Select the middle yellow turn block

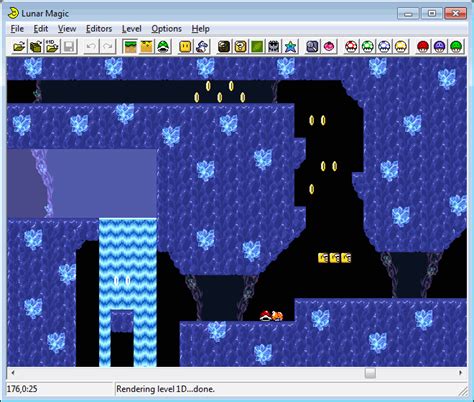334,258
